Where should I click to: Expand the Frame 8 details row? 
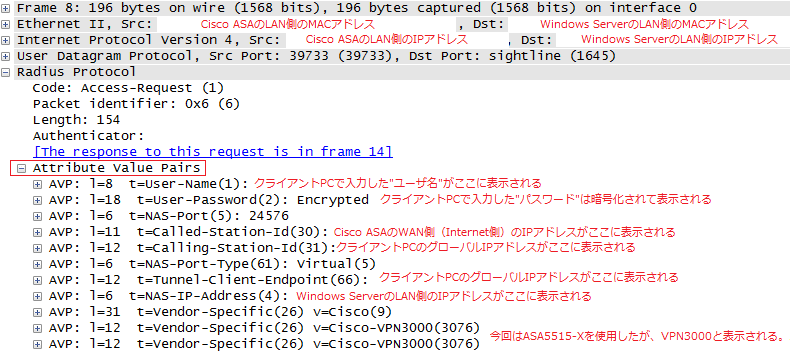(5, 8)
